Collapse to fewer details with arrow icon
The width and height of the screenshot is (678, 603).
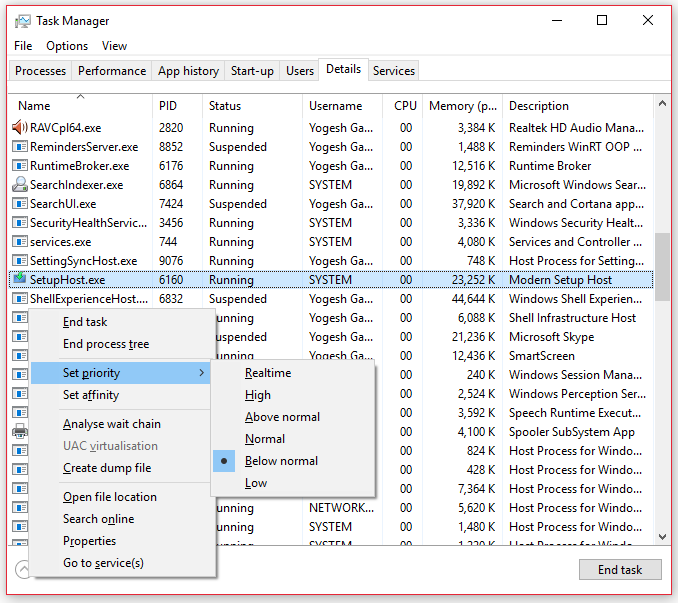click(x=22, y=569)
